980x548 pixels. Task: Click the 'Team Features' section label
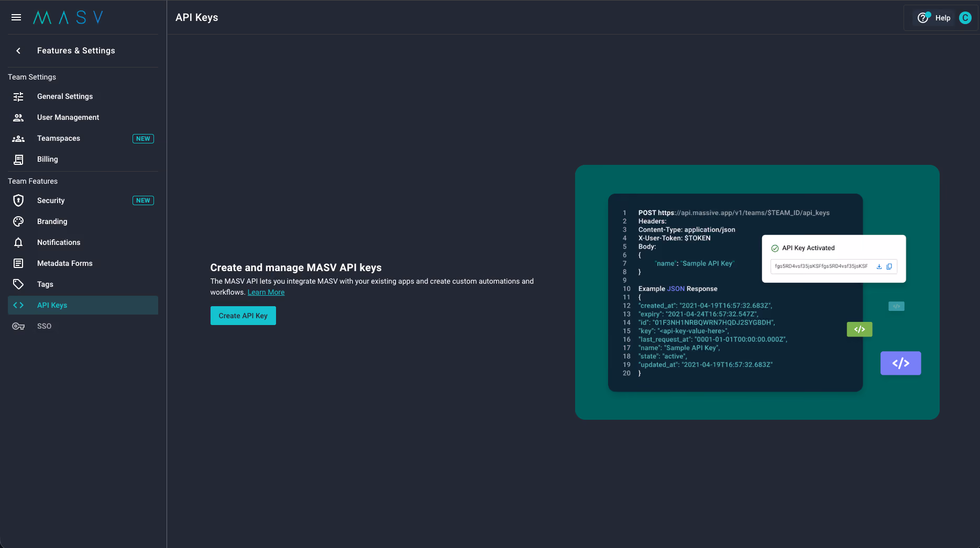click(32, 181)
